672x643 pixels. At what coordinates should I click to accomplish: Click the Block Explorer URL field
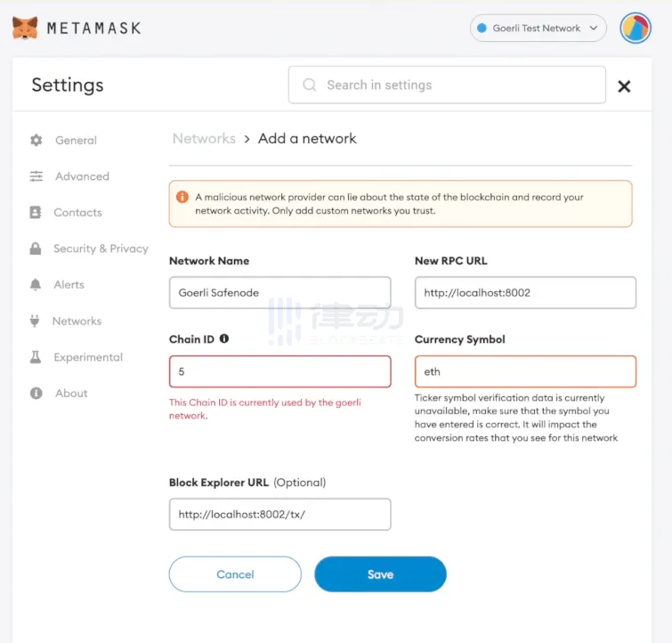[x=279, y=515]
